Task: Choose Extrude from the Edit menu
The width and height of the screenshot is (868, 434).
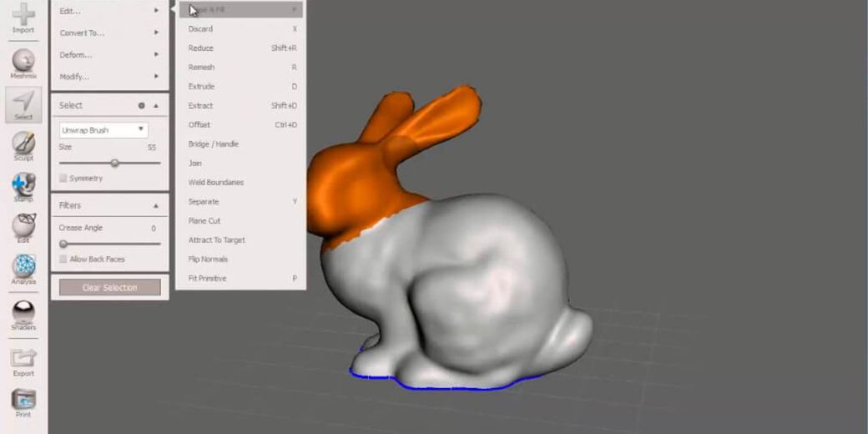Action: point(202,87)
